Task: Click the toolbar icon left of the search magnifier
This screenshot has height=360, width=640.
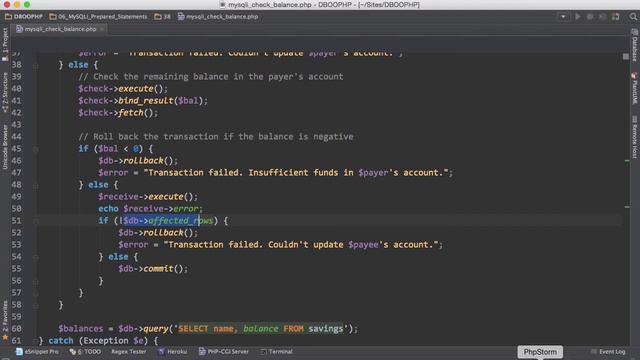Action: pyautogui.click(x=616, y=17)
